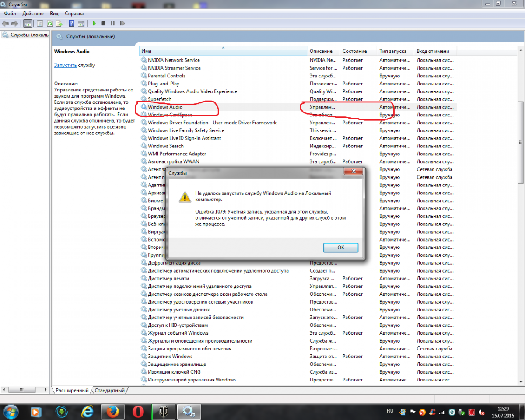Click the services list vertical scrollbar

pos(521,143)
